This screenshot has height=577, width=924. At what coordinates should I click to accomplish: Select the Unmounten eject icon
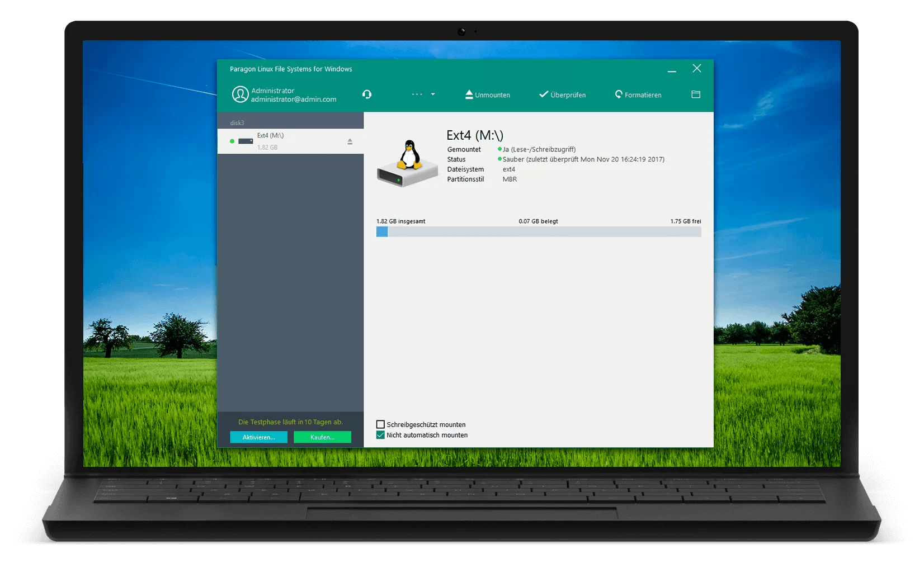(x=469, y=94)
